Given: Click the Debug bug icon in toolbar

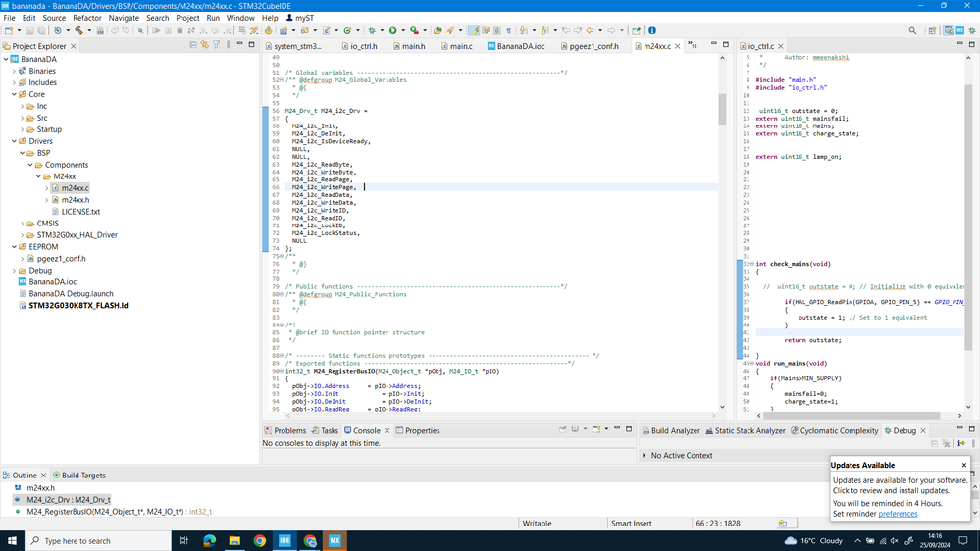Looking at the screenshot, I should pos(372,30).
